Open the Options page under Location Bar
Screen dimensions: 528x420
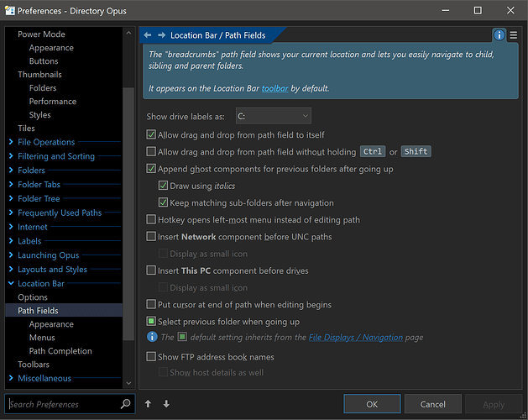[33, 297]
